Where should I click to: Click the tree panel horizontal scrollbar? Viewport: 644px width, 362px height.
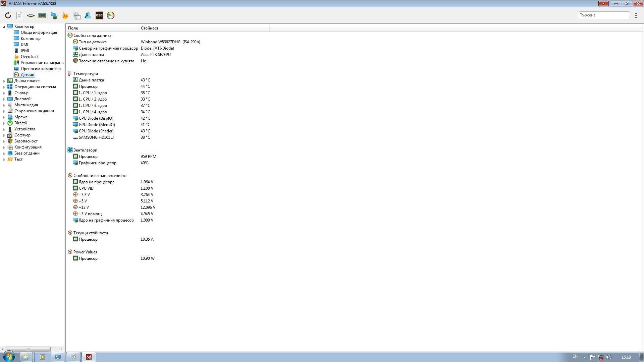pos(28,349)
